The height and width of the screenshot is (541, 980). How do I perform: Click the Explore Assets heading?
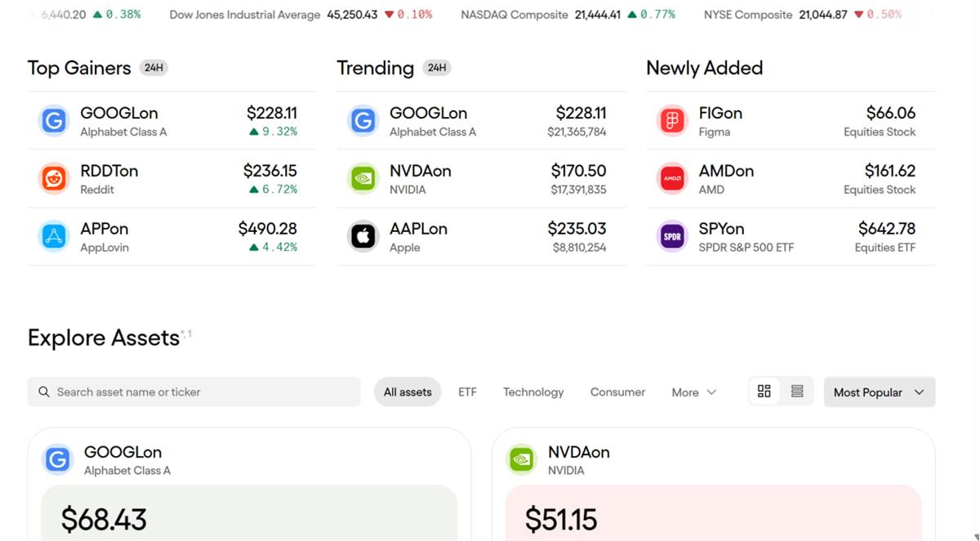pyautogui.click(x=104, y=338)
